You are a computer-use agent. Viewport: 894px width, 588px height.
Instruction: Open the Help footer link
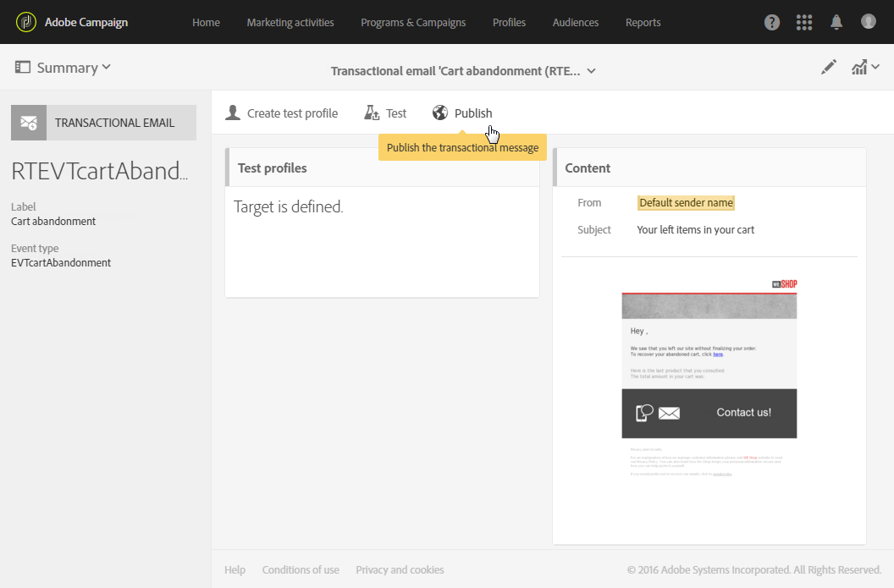click(x=235, y=569)
